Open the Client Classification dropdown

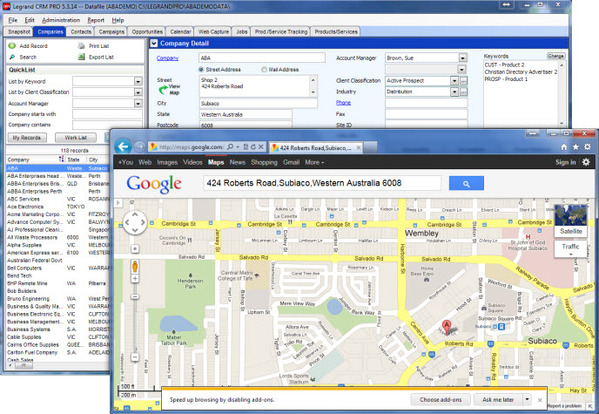(454, 81)
